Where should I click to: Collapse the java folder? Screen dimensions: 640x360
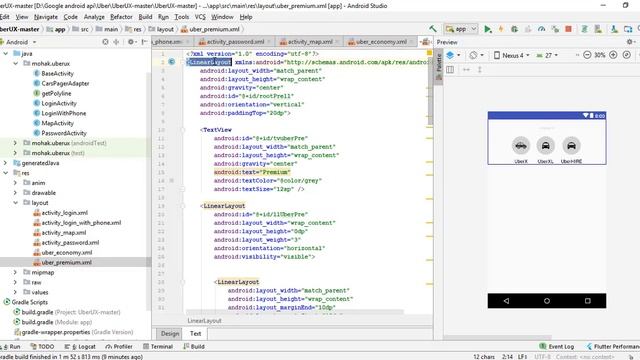(5, 53)
